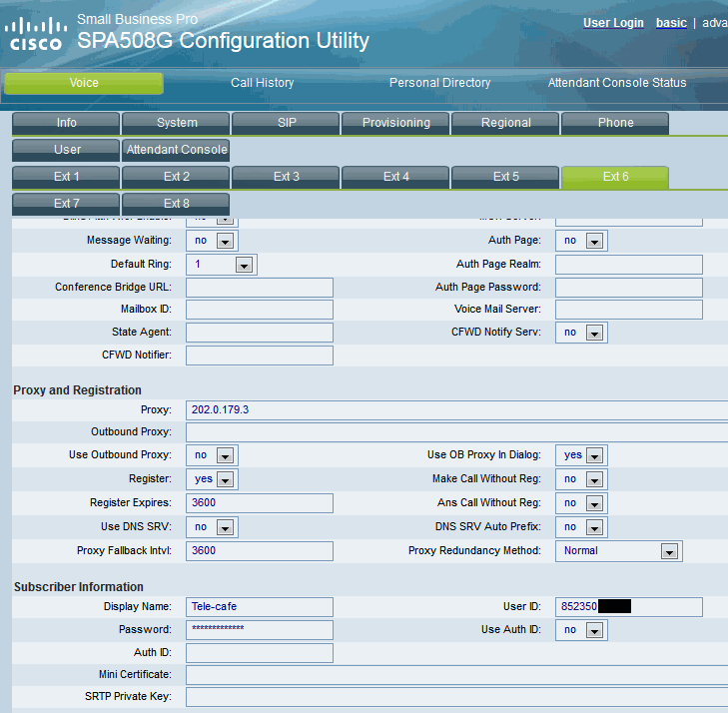Switch to the SIP sub-tab
Image resolution: width=728 pixels, height=713 pixels.
(286, 123)
